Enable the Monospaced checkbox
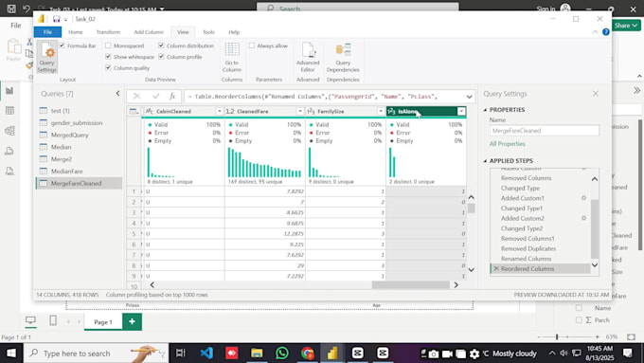644x363 pixels. coord(108,45)
